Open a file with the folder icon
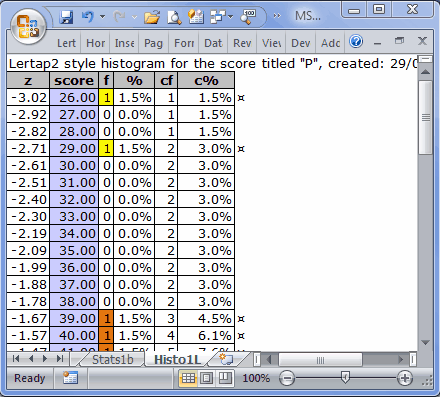The width and height of the screenshot is (440, 397). click(x=152, y=17)
